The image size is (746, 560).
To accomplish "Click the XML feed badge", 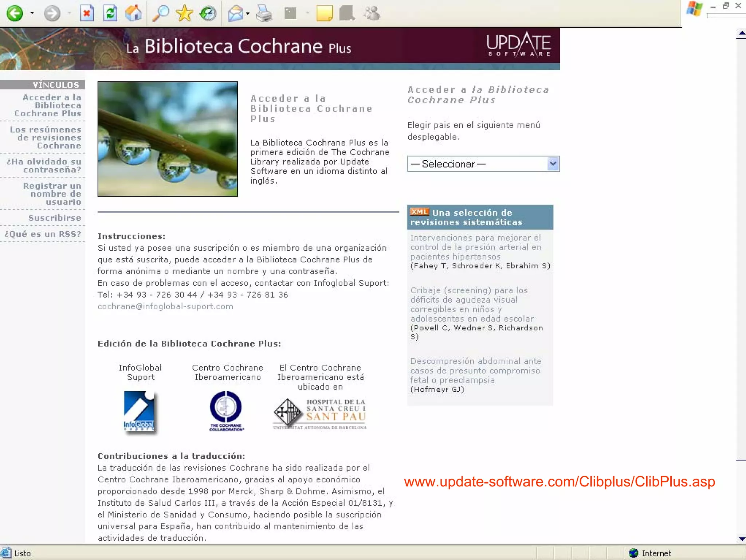I will pos(420,212).
